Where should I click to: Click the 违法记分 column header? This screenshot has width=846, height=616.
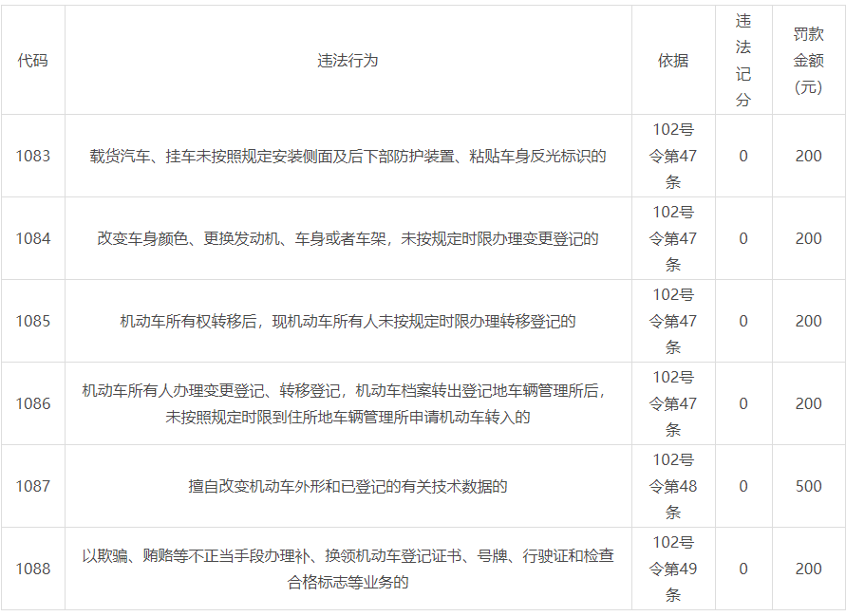(x=743, y=61)
